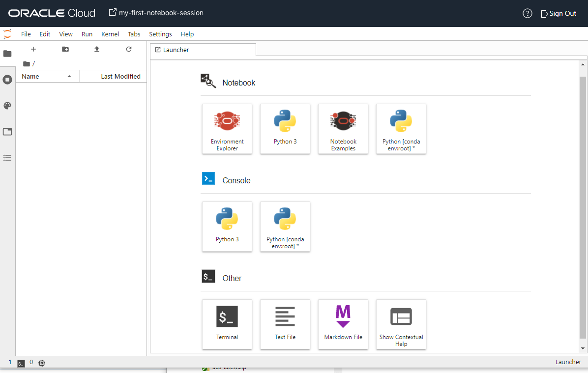Open the Commands palette sidebar icon
The image size is (588, 373).
(7, 106)
